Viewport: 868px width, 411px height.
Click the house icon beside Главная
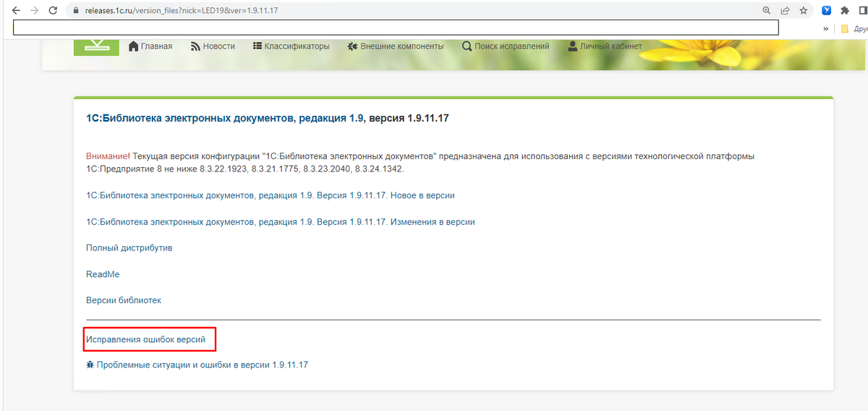(x=133, y=46)
